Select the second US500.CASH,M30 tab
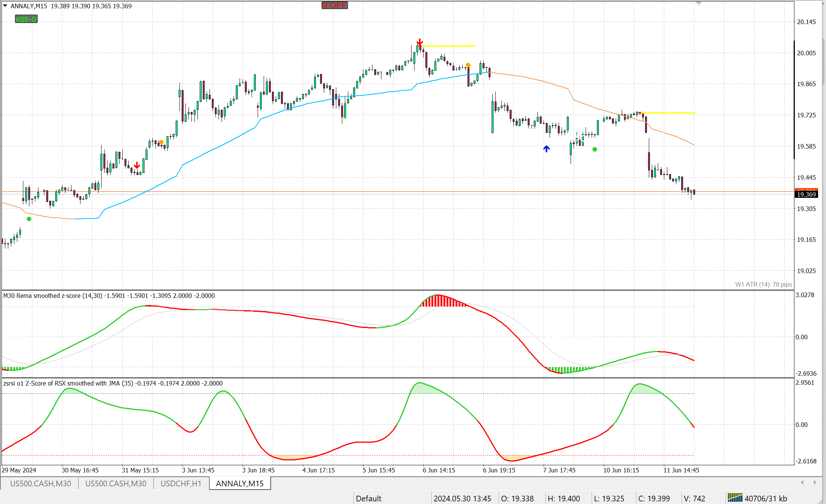The width and height of the screenshot is (826, 504). pyautogui.click(x=115, y=483)
